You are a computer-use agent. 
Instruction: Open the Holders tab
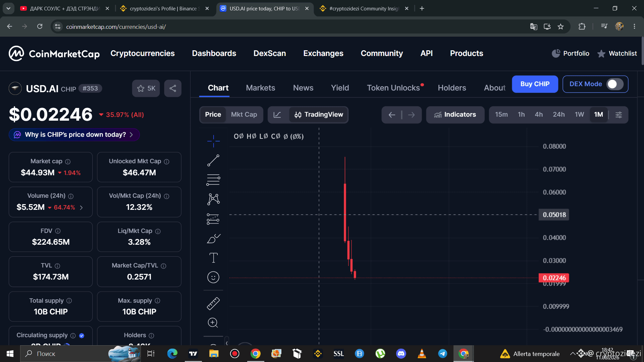pyautogui.click(x=452, y=88)
